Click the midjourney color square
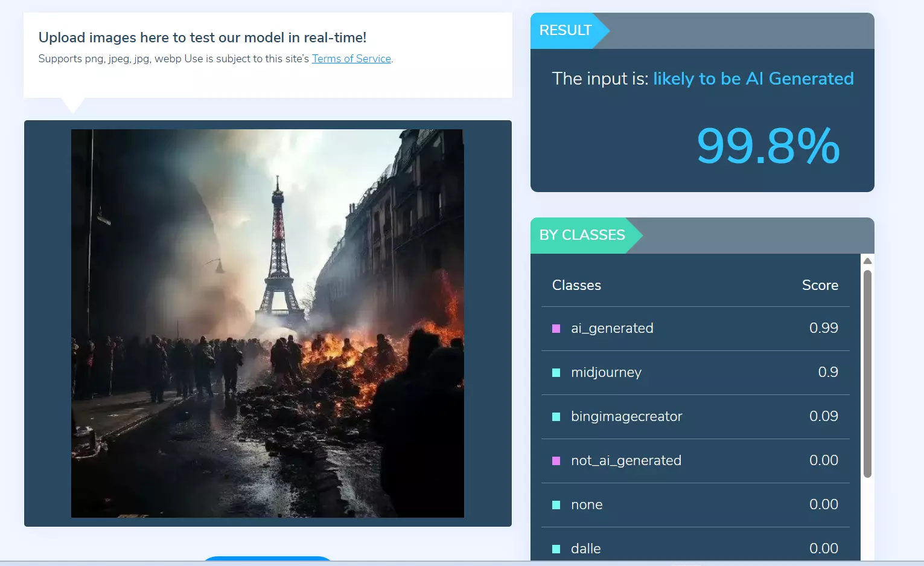Viewport: 924px width, 566px height. 556,373
